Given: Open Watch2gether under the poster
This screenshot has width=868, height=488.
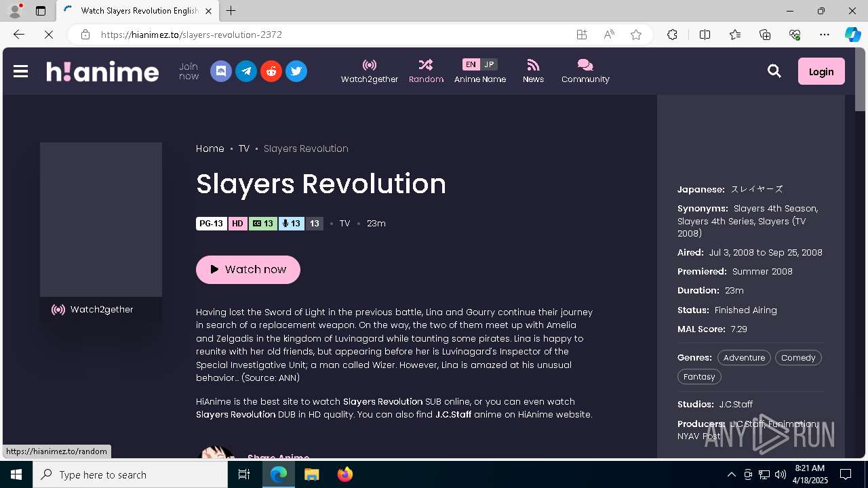Looking at the screenshot, I should (x=101, y=309).
